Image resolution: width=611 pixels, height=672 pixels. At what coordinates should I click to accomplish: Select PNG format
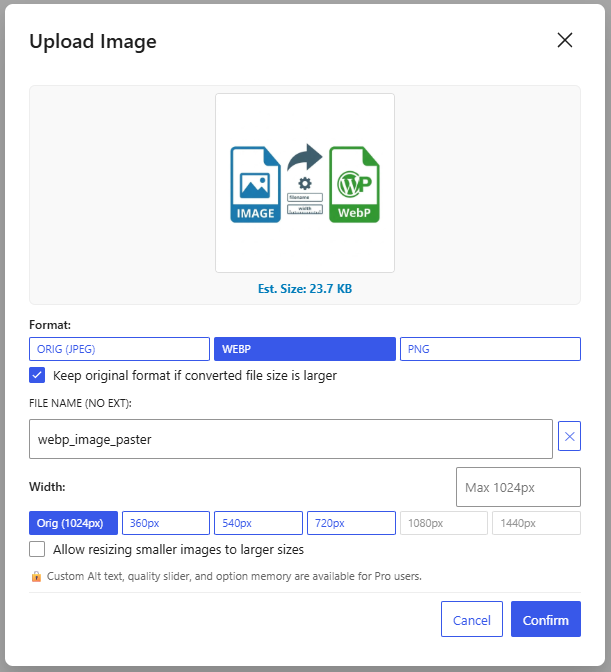click(x=490, y=349)
